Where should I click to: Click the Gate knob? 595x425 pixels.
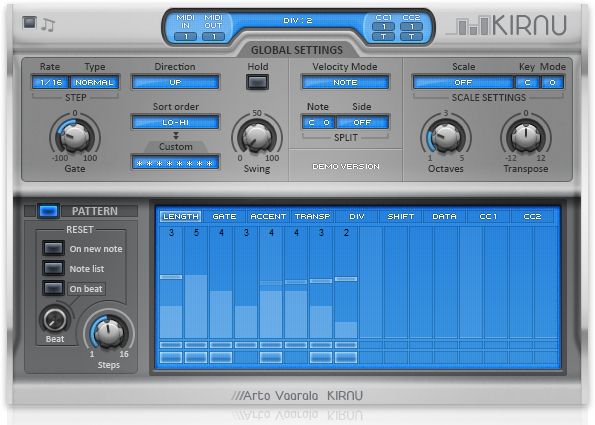75,136
